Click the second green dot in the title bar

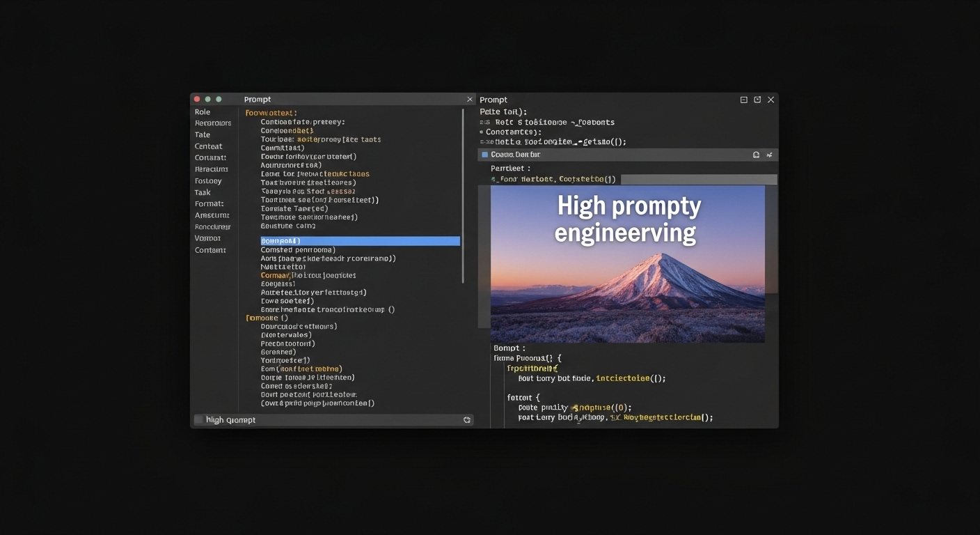tap(219, 100)
